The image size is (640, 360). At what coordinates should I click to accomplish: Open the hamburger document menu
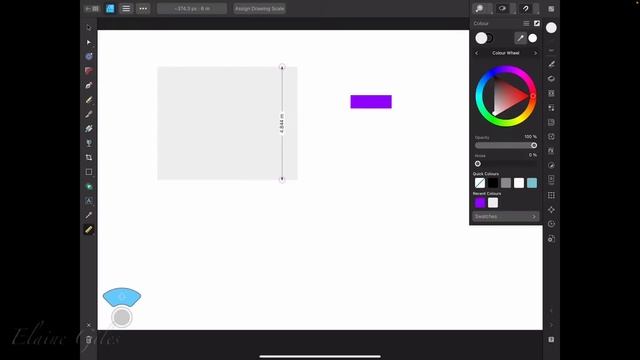click(x=126, y=9)
